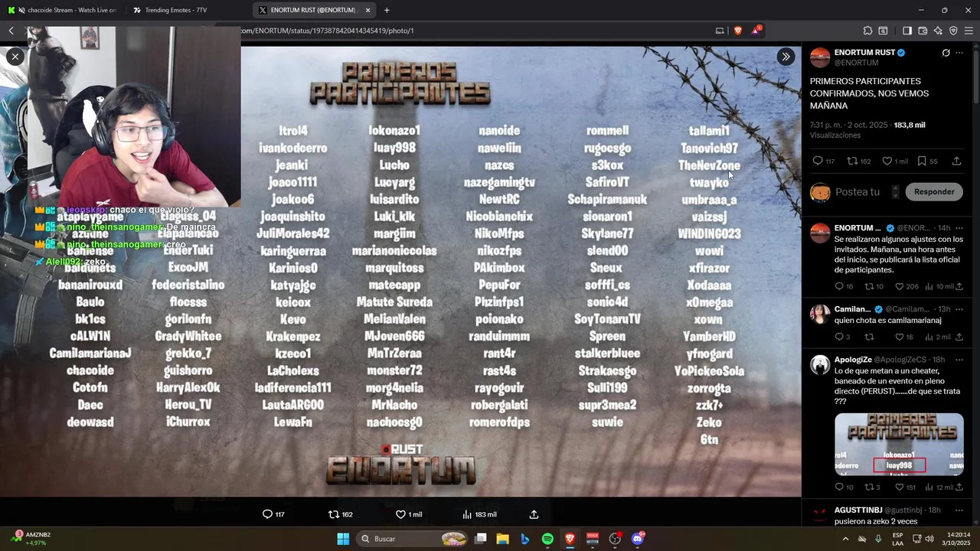This screenshot has height=551, width=980.
Task: Click the AMZNB2 stock widget on taskbar
Action: pyautogui.click(x=32, y=539)
